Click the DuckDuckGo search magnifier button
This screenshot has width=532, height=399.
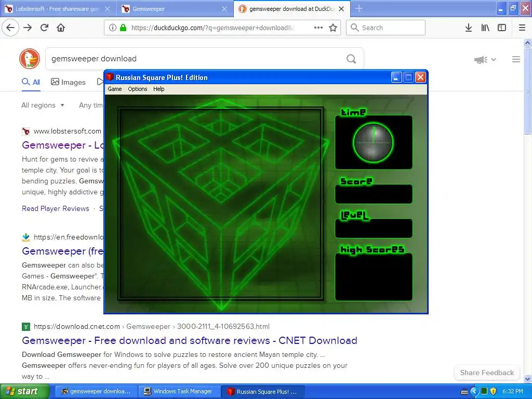351,59
